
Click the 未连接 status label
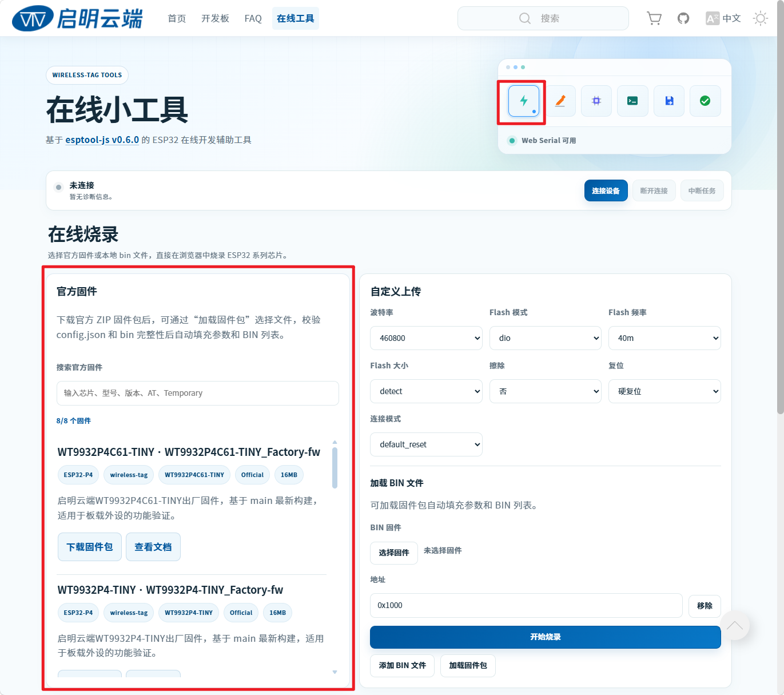tap(82, 185)
